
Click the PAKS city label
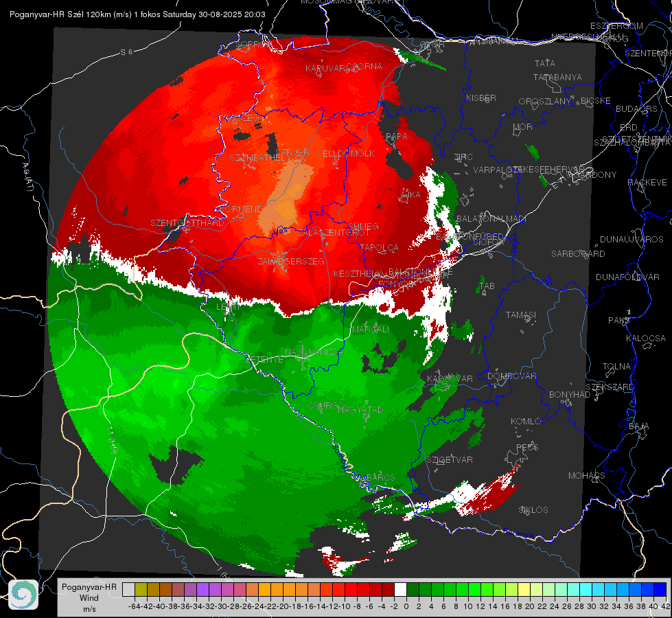619,321
